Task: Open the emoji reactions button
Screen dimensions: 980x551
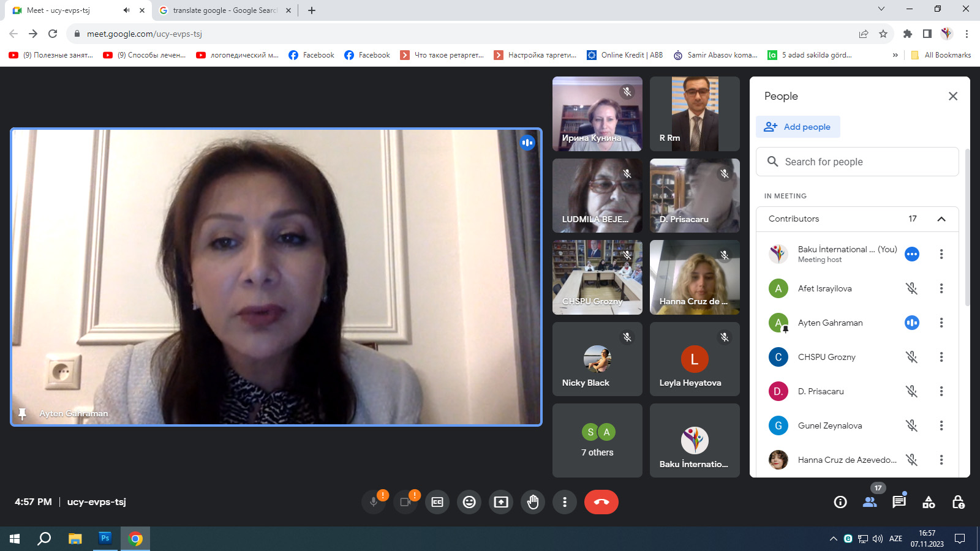Action: (469, 502)
